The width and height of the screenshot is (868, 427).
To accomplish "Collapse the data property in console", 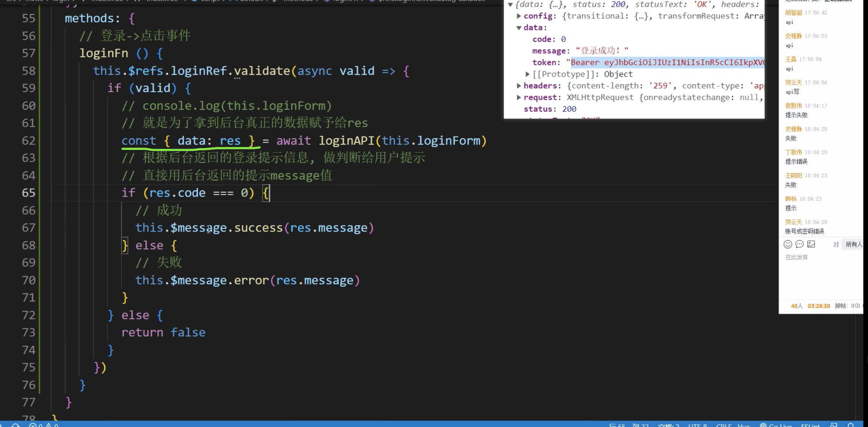I will 519,28.
